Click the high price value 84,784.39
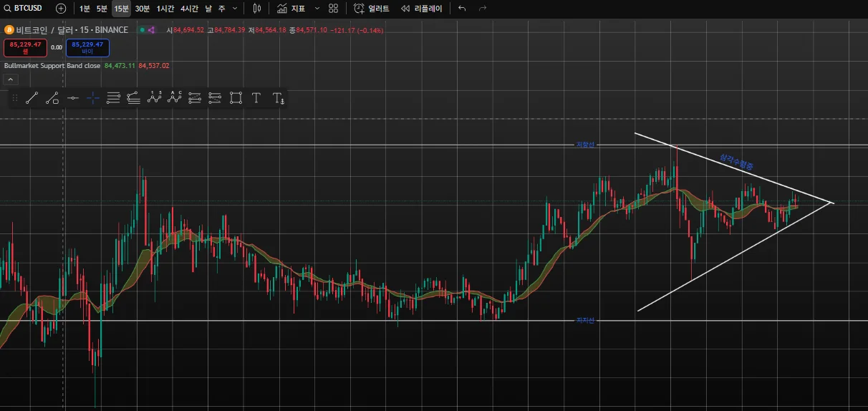The height and width of the screenshot is (411, 868). pos(230,30)
